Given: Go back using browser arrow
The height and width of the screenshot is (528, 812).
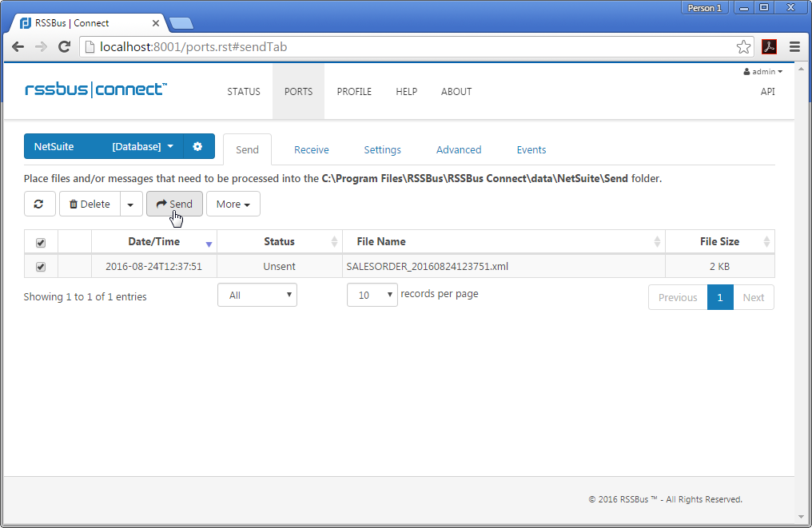Looking at the screenshot, I should point(18,47).
